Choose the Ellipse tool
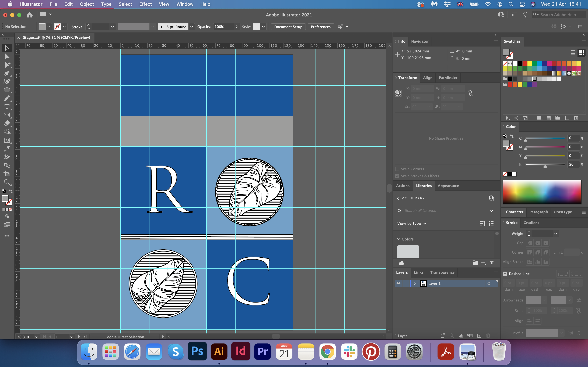 click(7, 90)
